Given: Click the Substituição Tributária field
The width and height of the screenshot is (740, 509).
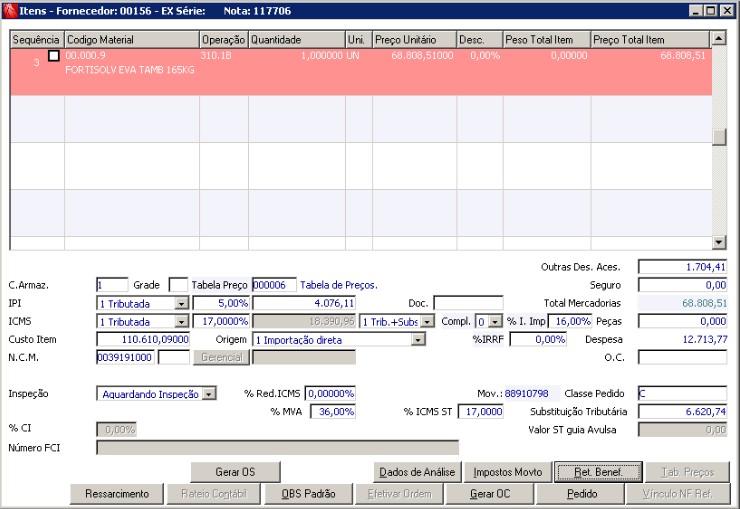Looking at the screenshot, I should pyautogui.click(x=682, y=411).
